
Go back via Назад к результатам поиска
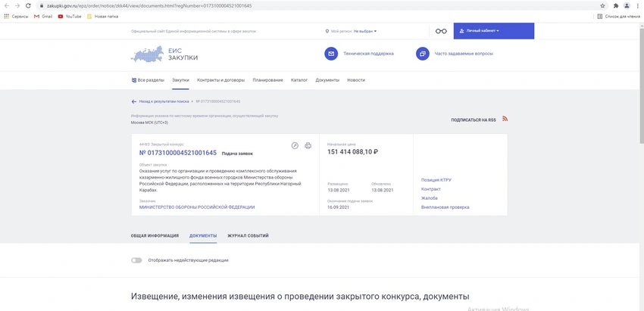click(x=161, y=101)
